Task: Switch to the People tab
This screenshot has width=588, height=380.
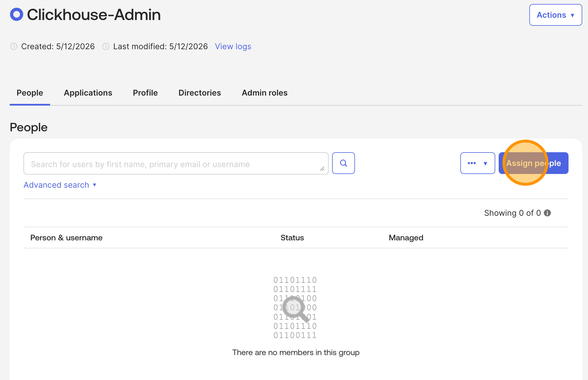Action: pyautogui.click(x=30, y=93)
